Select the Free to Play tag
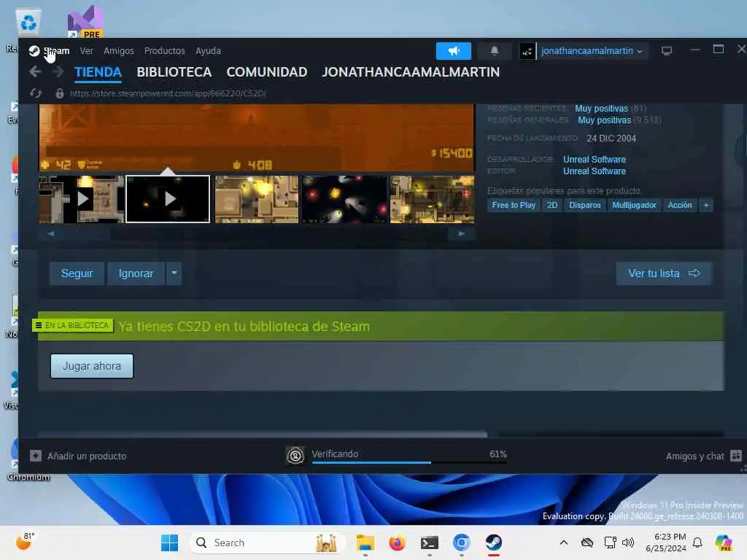The image size is (747, 560). pyautogui.click(x=514, y=205)
